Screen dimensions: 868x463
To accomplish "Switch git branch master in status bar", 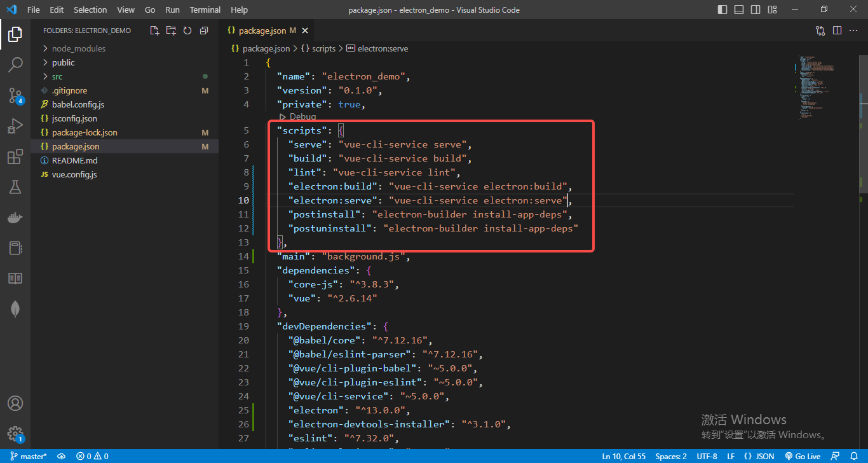I will pos(29,457).
